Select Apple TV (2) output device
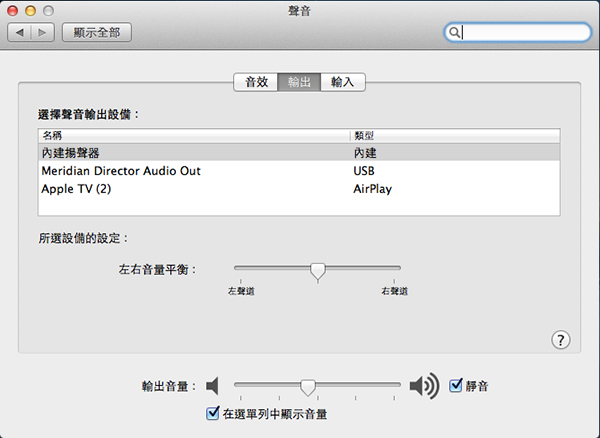 (x=299, y=189)
